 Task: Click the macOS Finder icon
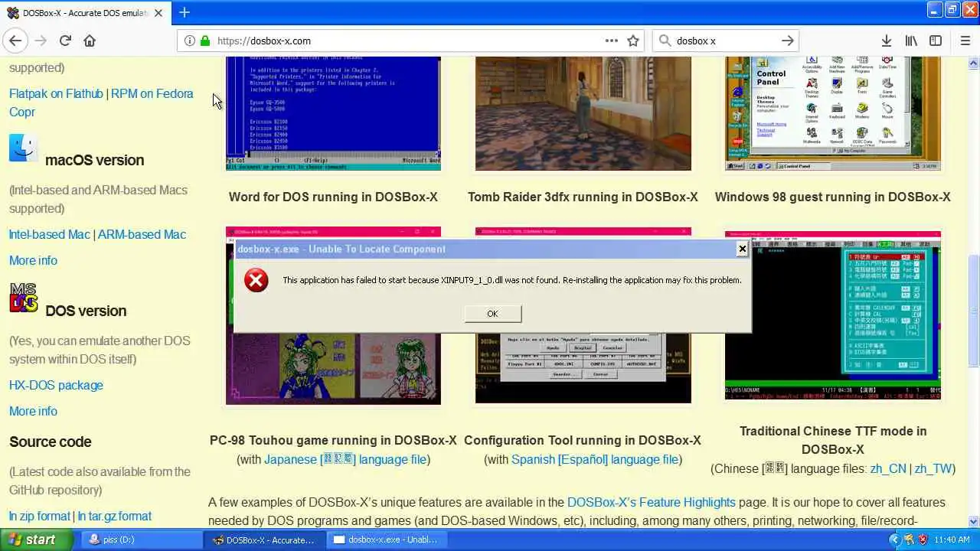tap(24, 148)
